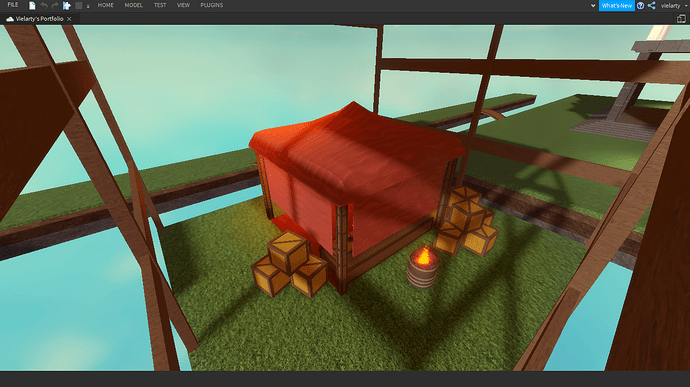Switch to the HOME ribbon tab
The height and width of the screenshot is (387, 690).
pyautogui.click(x=106, y=5)
